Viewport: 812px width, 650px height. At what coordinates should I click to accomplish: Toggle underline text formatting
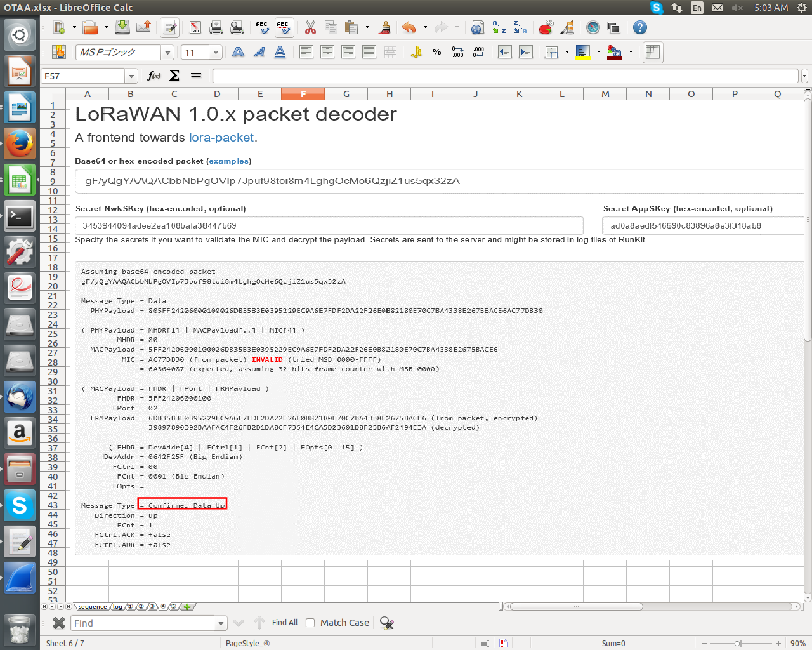280,52
